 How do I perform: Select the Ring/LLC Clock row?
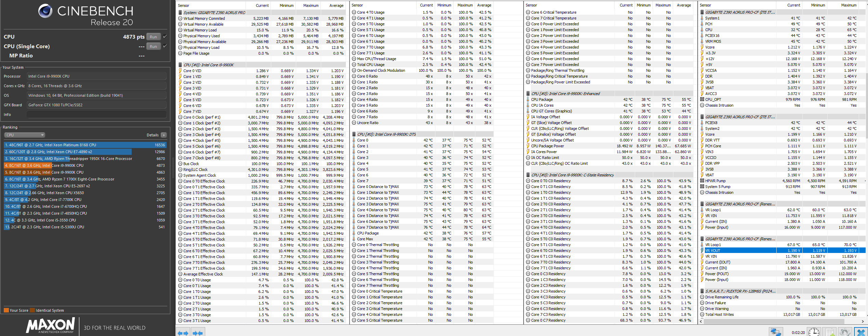(x=262, y=170)
